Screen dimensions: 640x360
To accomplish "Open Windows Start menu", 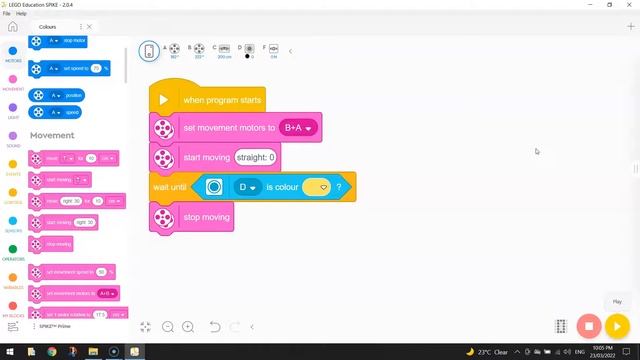I will pos(10,351).
